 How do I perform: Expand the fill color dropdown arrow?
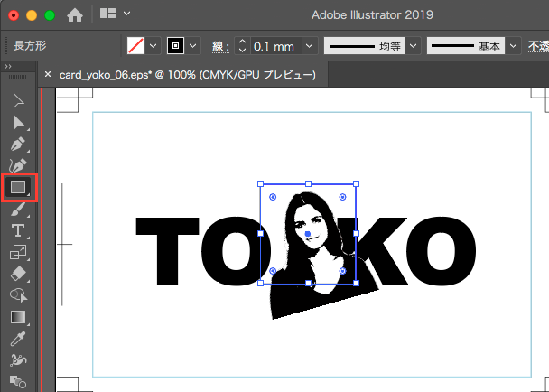click(153, 45)
